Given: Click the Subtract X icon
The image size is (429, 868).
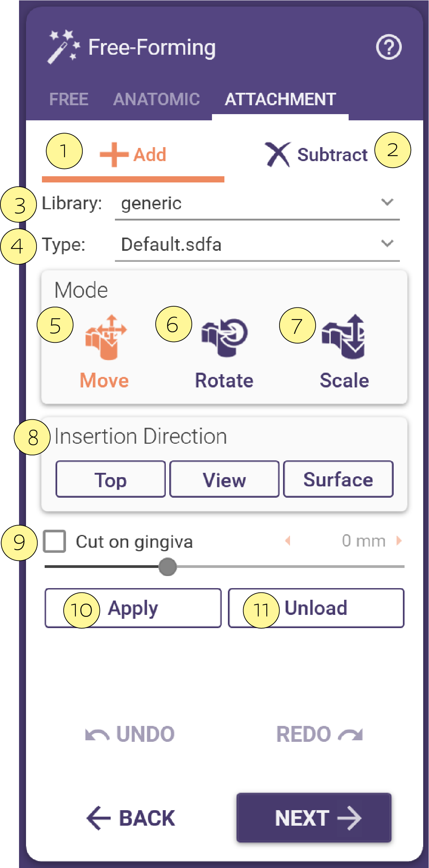Looking at the screenshot, I should click(278, 155).
